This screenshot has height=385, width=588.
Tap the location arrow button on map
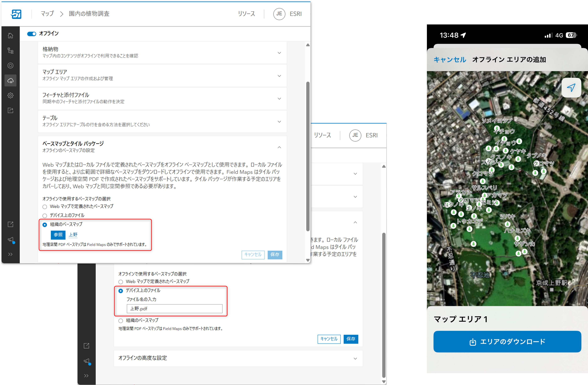(571, 88)
